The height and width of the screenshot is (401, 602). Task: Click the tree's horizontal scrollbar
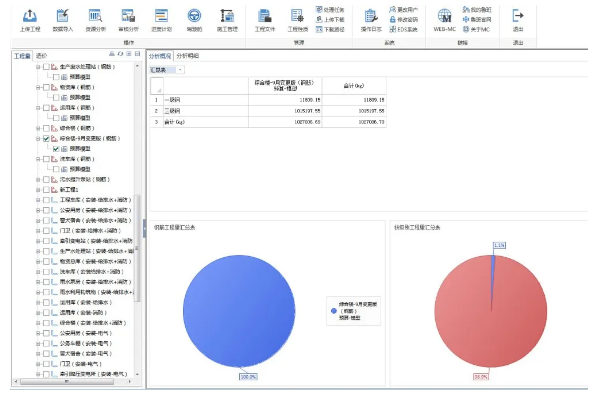[67, 381]
